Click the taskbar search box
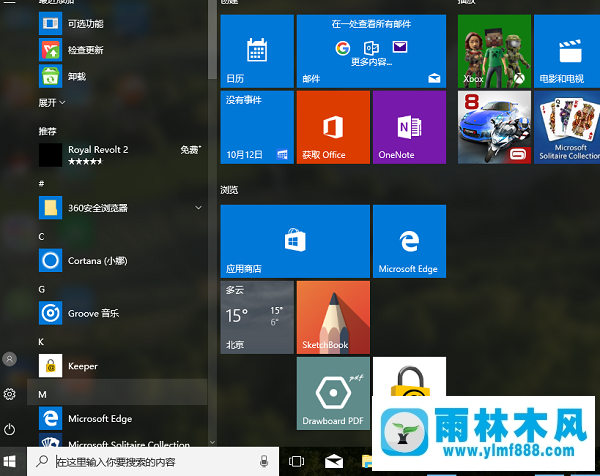The width and height of the screenshot is (600, 476). (x=153, y=462)
